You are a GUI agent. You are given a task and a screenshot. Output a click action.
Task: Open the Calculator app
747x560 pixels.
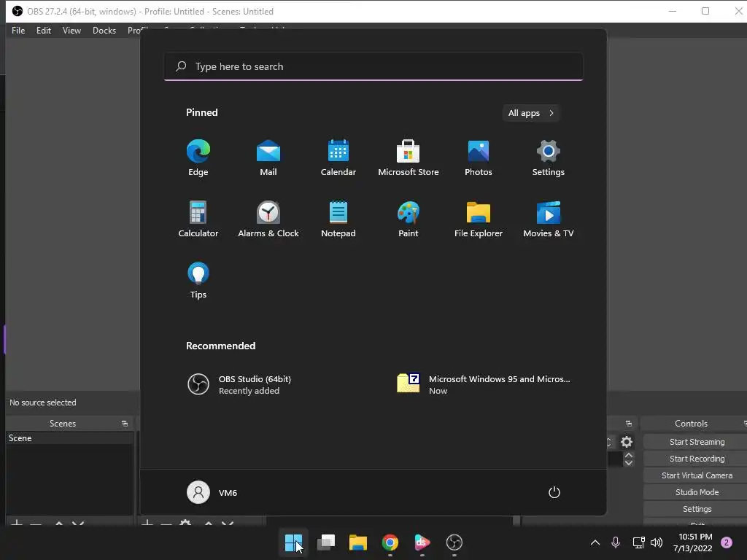click(198, 219)
